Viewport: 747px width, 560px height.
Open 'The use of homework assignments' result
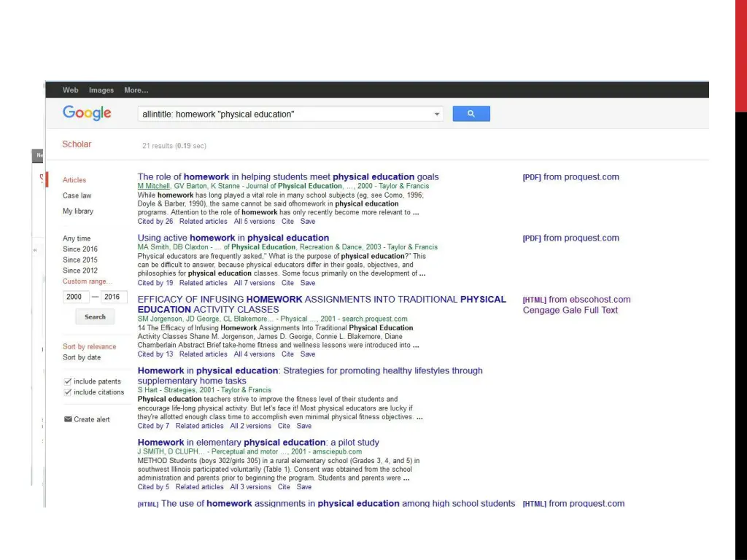(338, 503)
